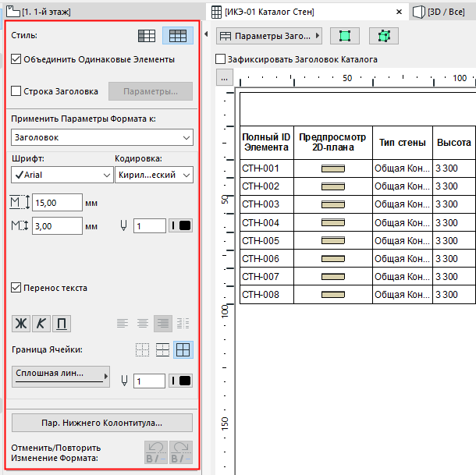Viewport: 476px width, 475px height.
Task: Click the undo format change icon
Action: [156, 452]
